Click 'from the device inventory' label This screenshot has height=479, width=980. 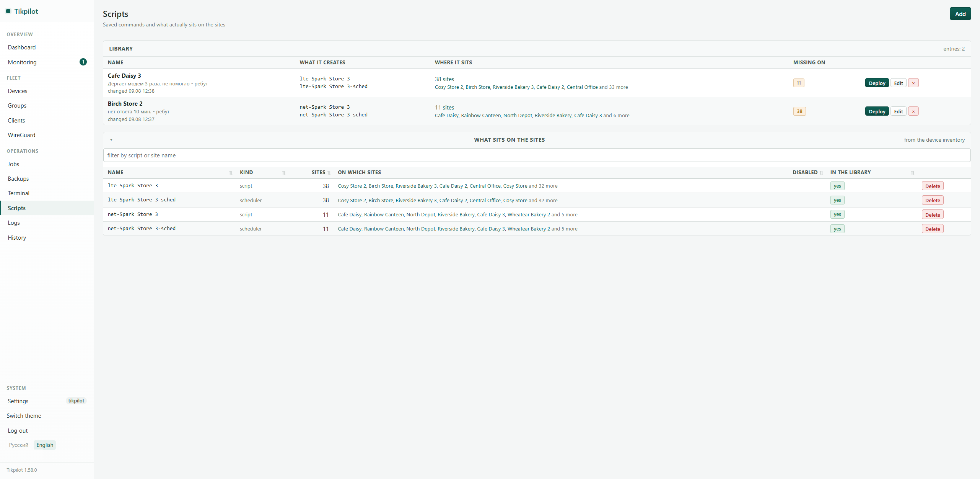pyautogui.click(x=934, y=140)
